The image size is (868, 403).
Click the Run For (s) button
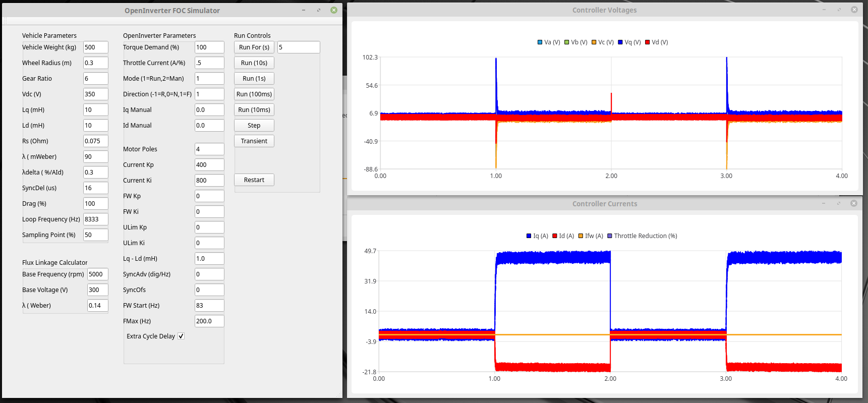254,47
